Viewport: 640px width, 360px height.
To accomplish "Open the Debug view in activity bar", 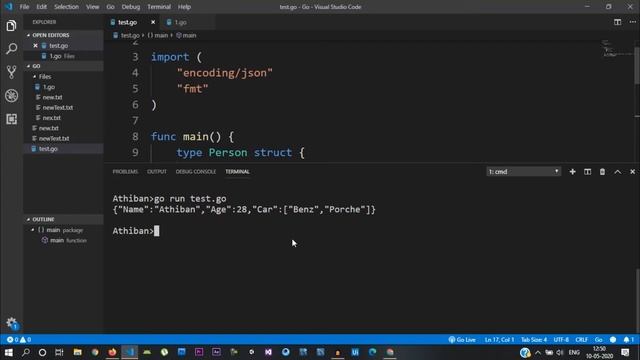I will (x=11, y=96).
